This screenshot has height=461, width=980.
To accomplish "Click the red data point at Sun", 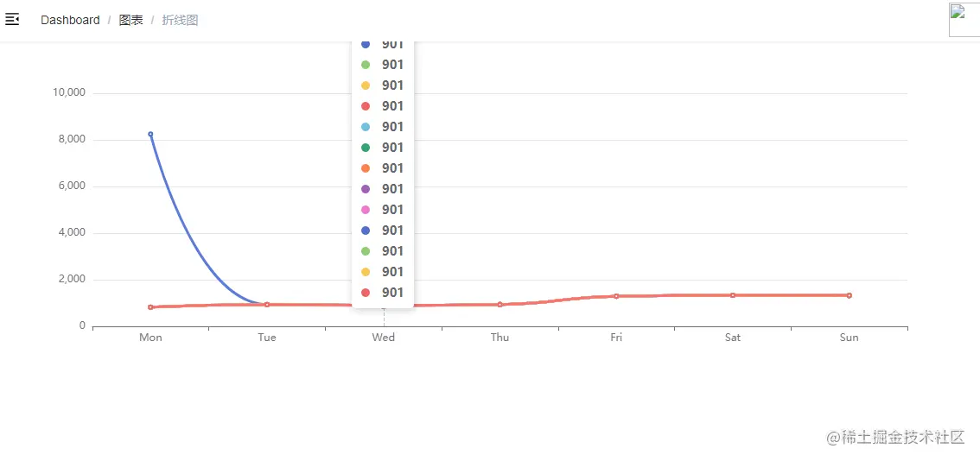I will pos(849,295).
